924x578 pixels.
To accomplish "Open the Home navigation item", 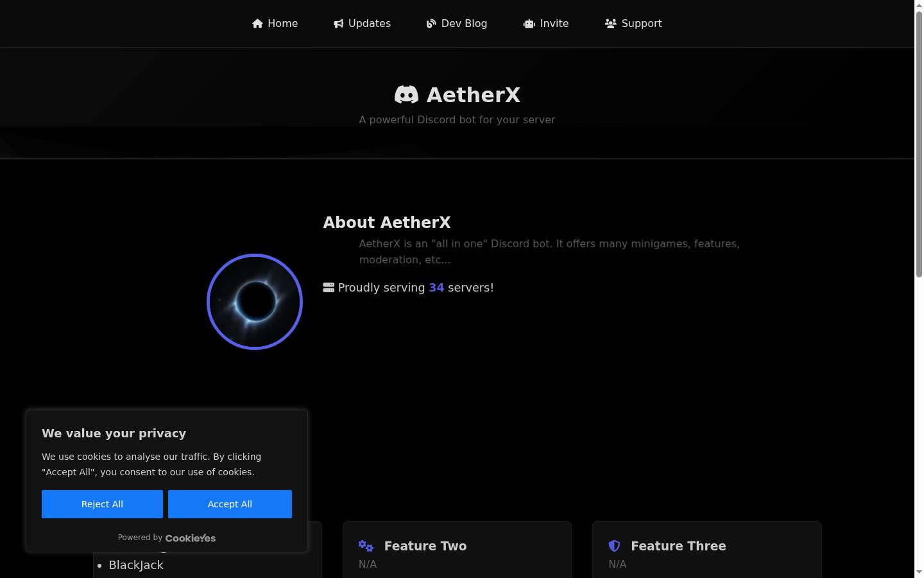I will (275, 24).
